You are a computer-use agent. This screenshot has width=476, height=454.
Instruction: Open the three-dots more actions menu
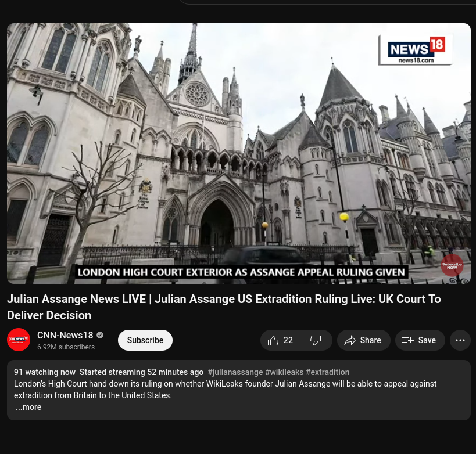pyautogui.click(x=460, y=340)
